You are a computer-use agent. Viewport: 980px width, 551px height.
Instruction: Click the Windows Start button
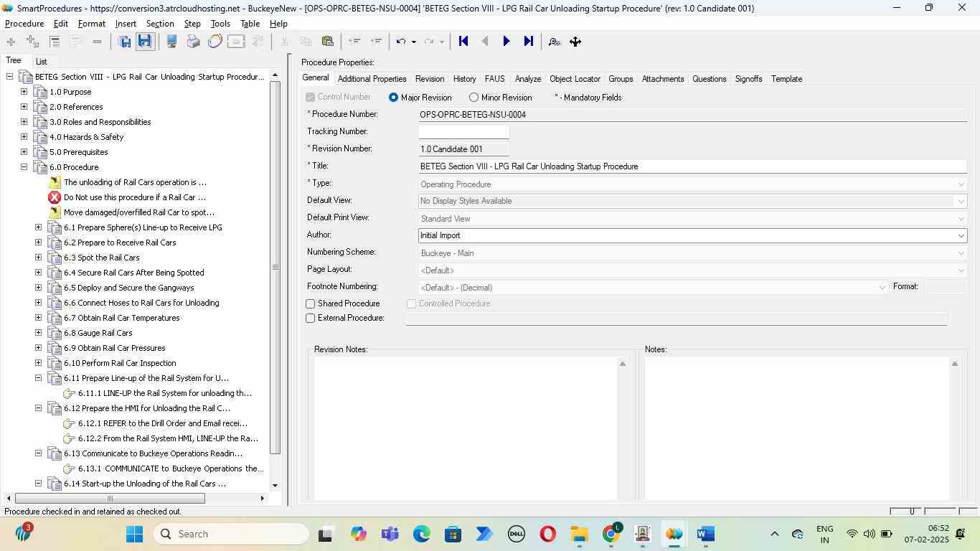point(135,534)
